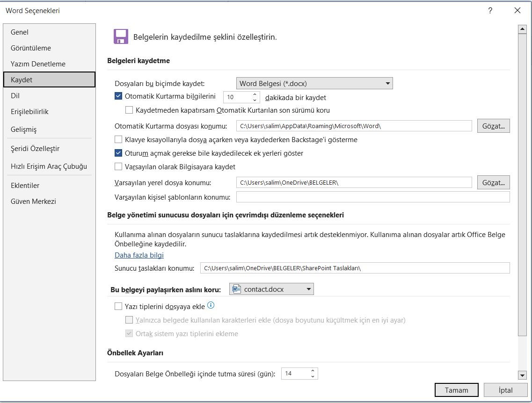Click the cache days value 14 field

pyautogui.click(x=296, y=374)
